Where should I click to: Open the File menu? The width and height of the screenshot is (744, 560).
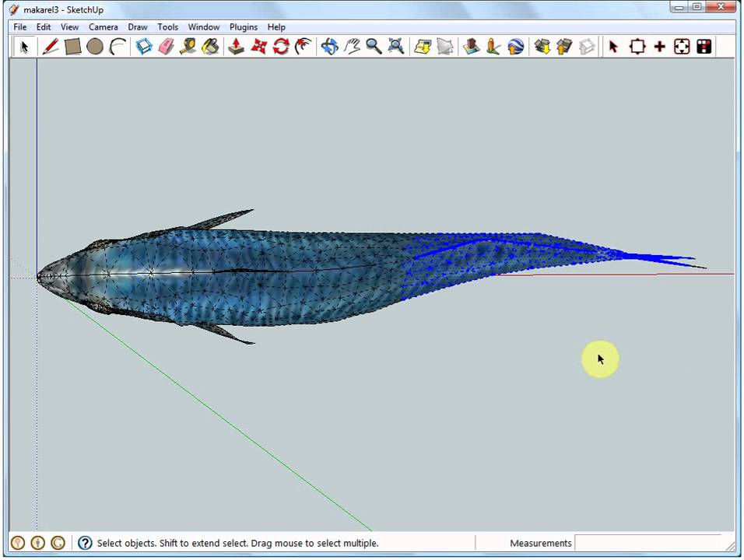click(20, 27)
